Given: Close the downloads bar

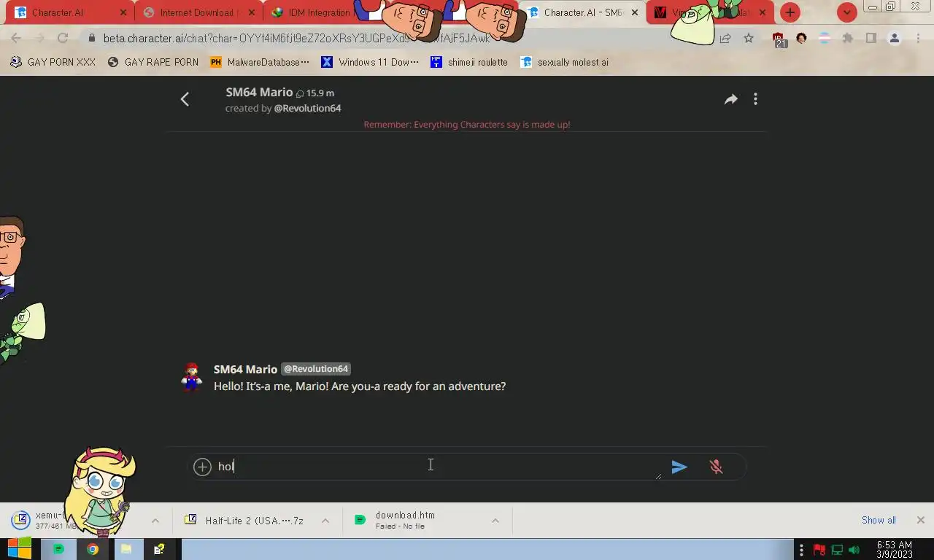Looking at the screenshot, I should click(x=920, y=520).
